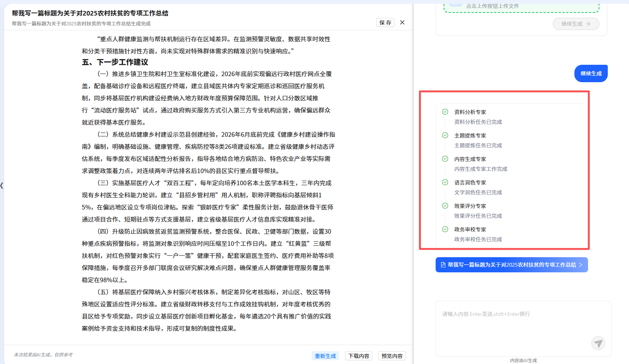Close the document panel with X icon
This screenshot has height=364, width=629.
click(402, 22)
